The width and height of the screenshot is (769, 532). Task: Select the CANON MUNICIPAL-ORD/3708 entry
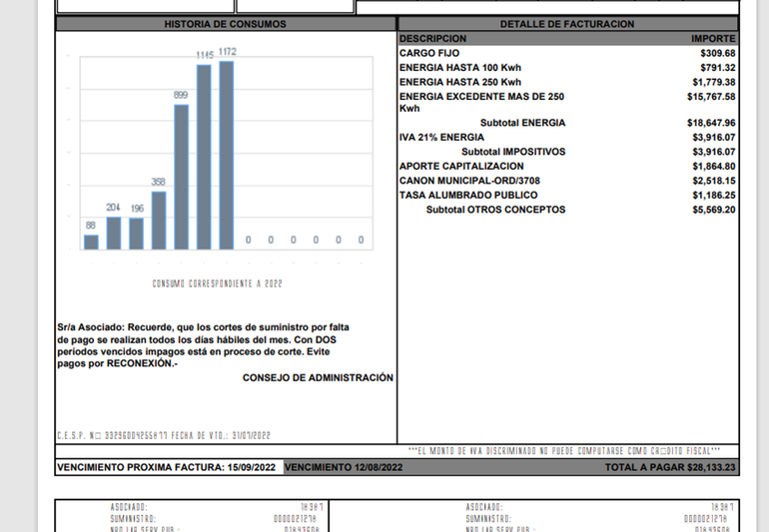coord(468,181)
